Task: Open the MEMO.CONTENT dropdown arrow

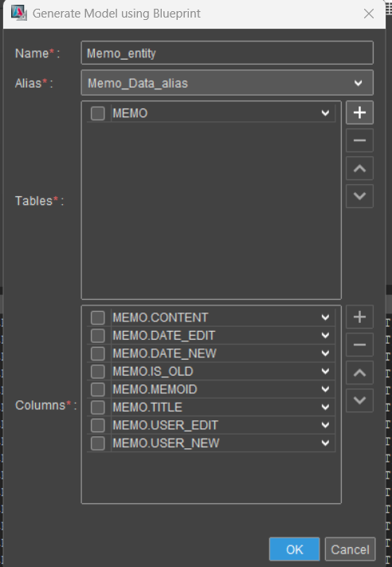Action: [x=325, y=317]
